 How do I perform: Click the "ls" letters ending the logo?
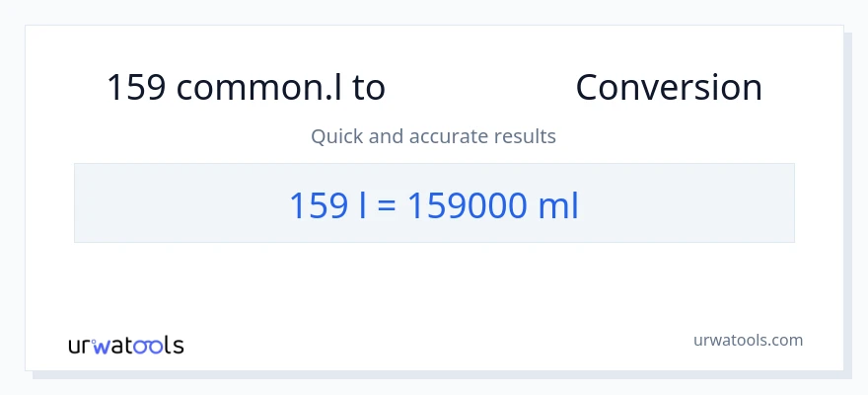click(x=174, y=345)
